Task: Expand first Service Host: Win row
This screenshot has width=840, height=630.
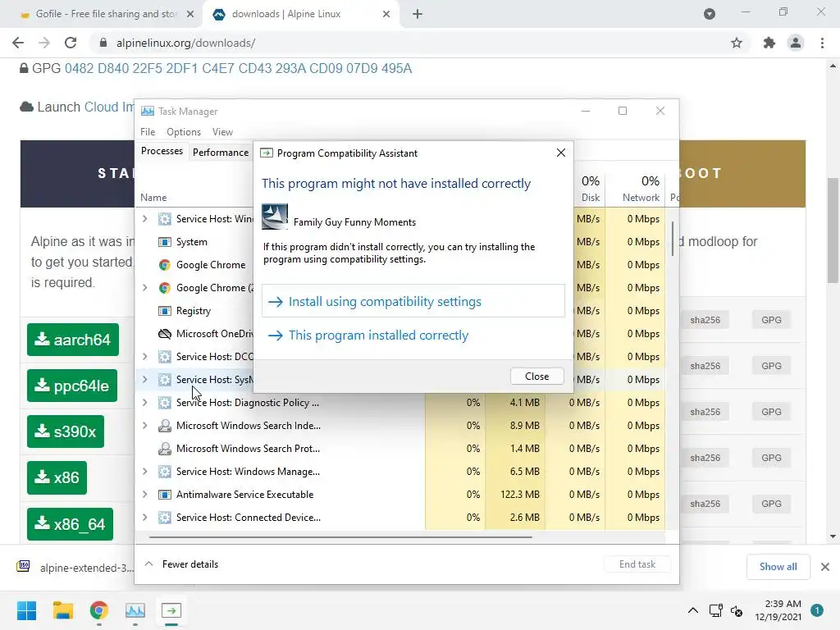Action: (144, 218)
